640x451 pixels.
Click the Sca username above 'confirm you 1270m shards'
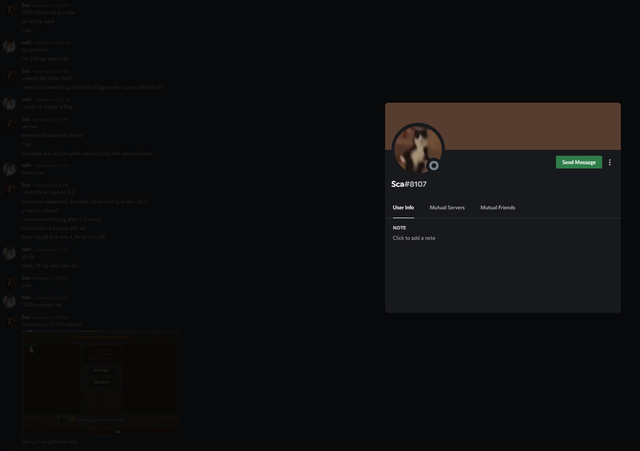click(x=26, y=317)
